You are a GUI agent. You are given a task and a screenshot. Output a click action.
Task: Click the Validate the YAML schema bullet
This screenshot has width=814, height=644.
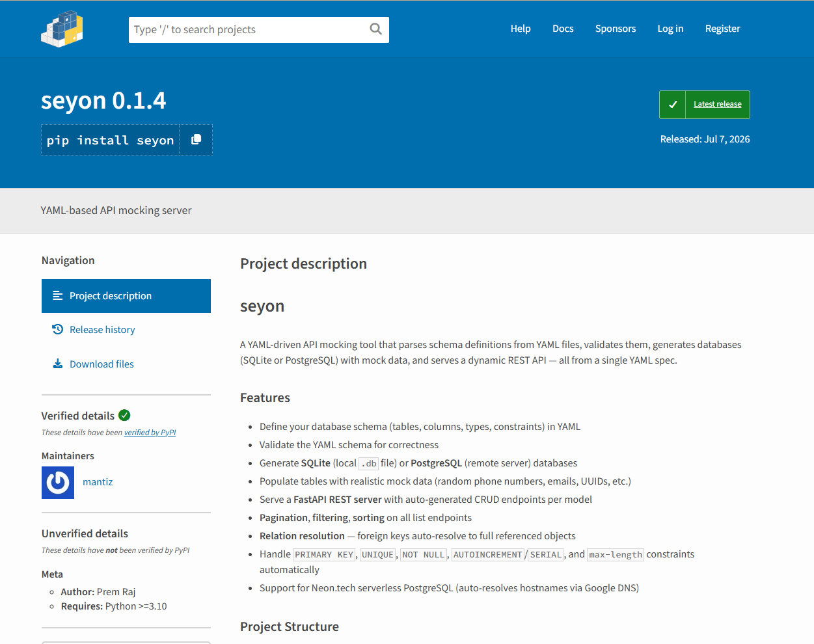[x=349, y=445]
